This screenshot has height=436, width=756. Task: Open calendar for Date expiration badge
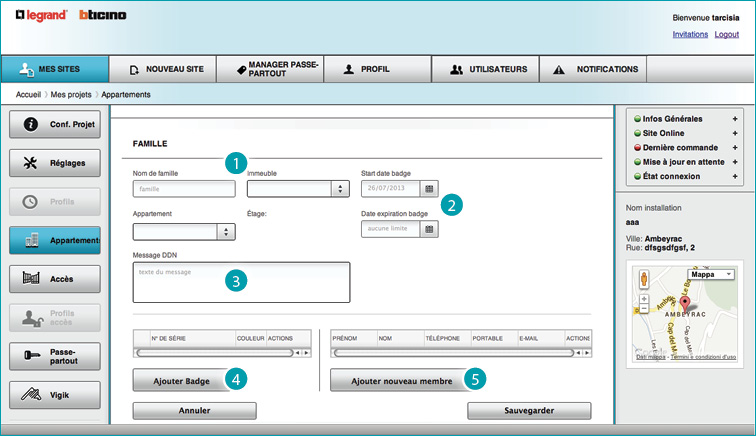(429, 229)
